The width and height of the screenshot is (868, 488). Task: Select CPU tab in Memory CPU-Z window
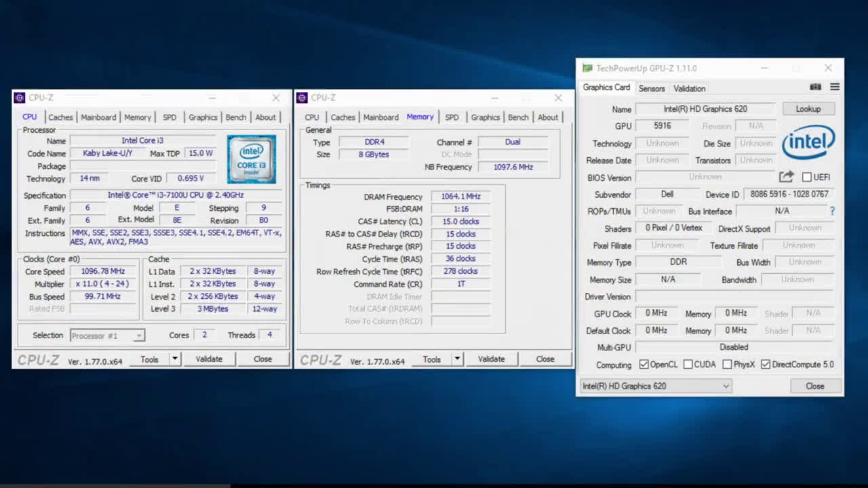[312, 117]
